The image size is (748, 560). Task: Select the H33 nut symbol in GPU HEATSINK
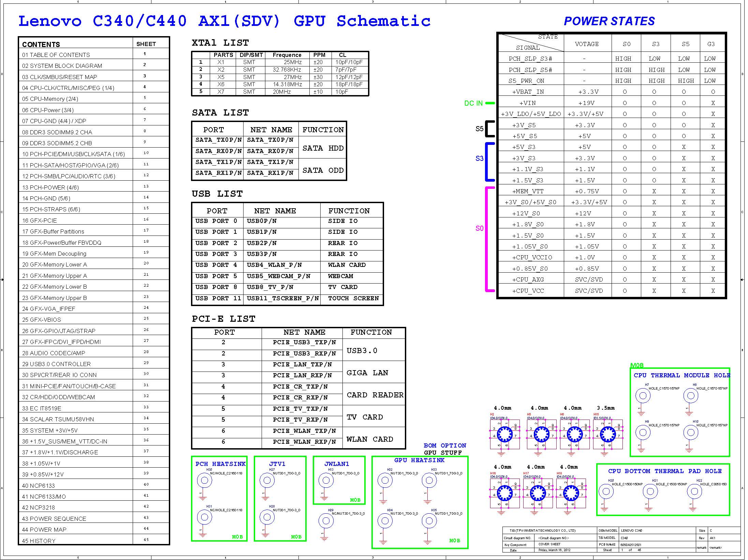pos(429,481)
